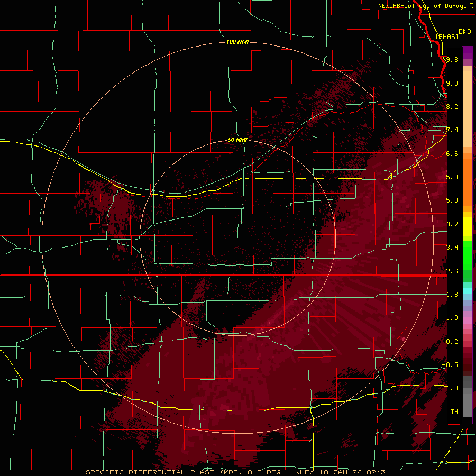Click the "100 NMI" range ring label
Image resolution: width=476 pixels, height=476 pixels.
pyautogui.click(x=237, y=42)
